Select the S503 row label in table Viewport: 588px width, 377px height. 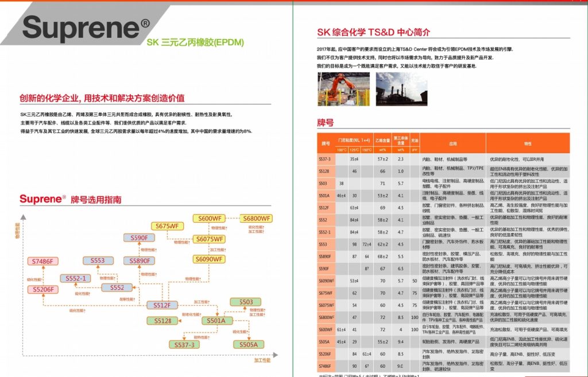323,183
